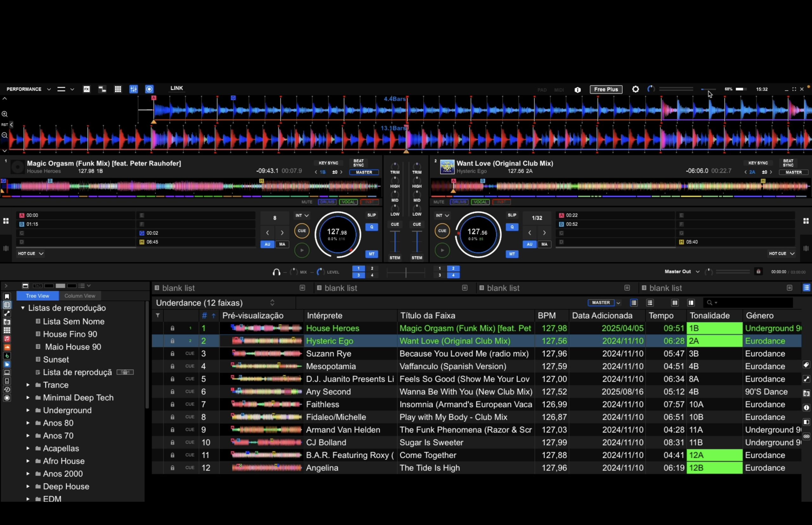
Task: Toggle the mixer panel icon
Action: (x=134, y=89)
